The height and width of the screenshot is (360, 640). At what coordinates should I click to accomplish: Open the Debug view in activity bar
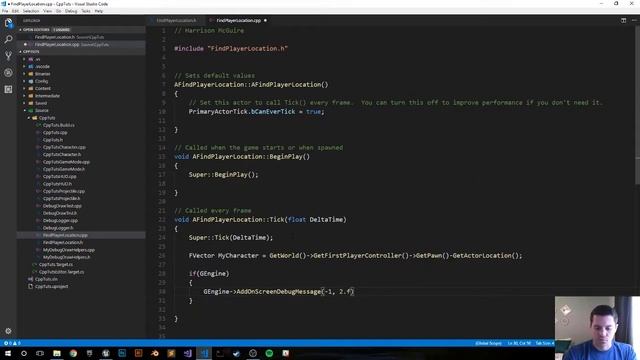(8, 73)
